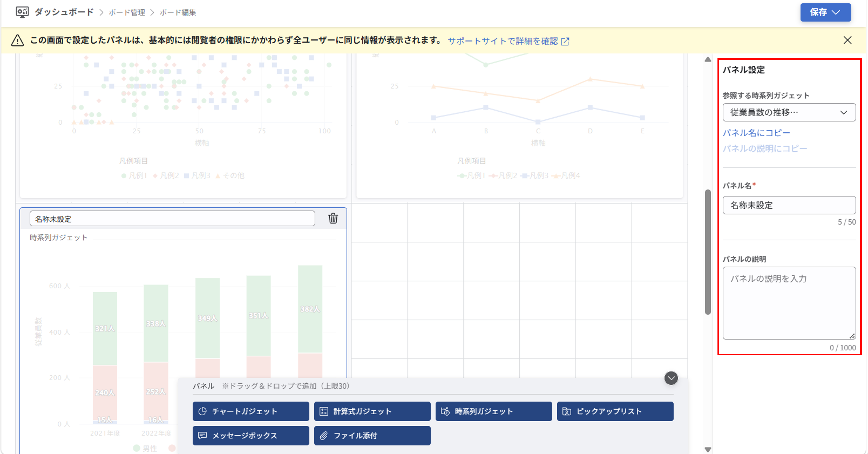Viewport: 868px width, 454px height.
Task: Click the パネルの説明 textarea
Action: pyautogui.click(x=789, y=303)
